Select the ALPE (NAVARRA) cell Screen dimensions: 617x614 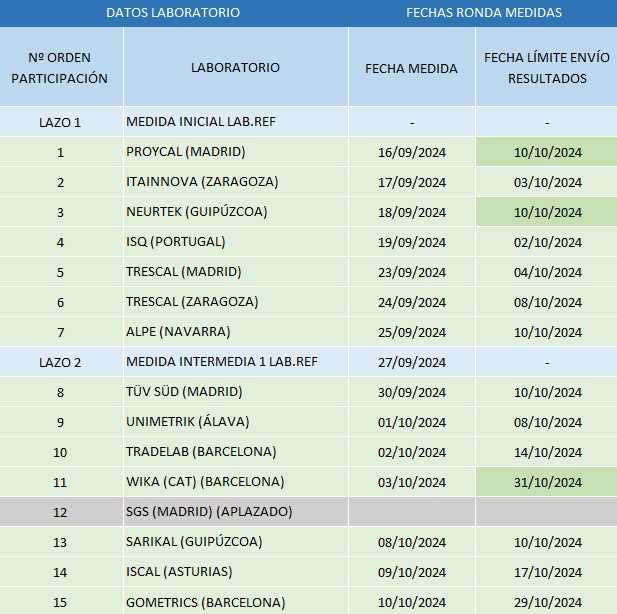236,332
